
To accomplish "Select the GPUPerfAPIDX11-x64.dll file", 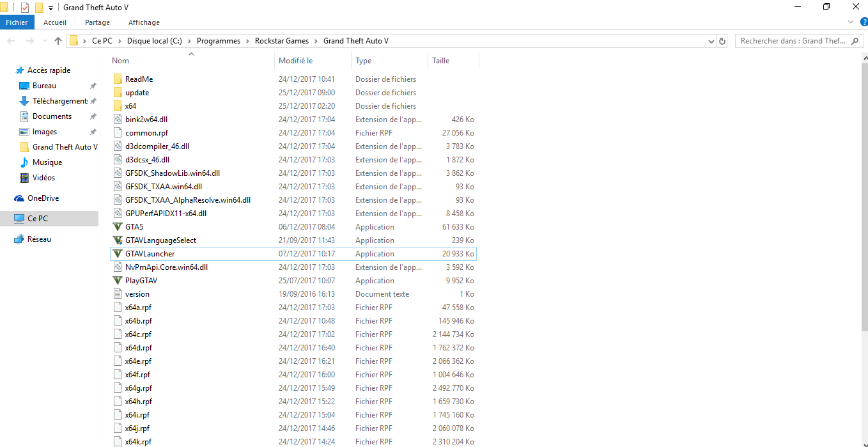I will pos(166,214).
